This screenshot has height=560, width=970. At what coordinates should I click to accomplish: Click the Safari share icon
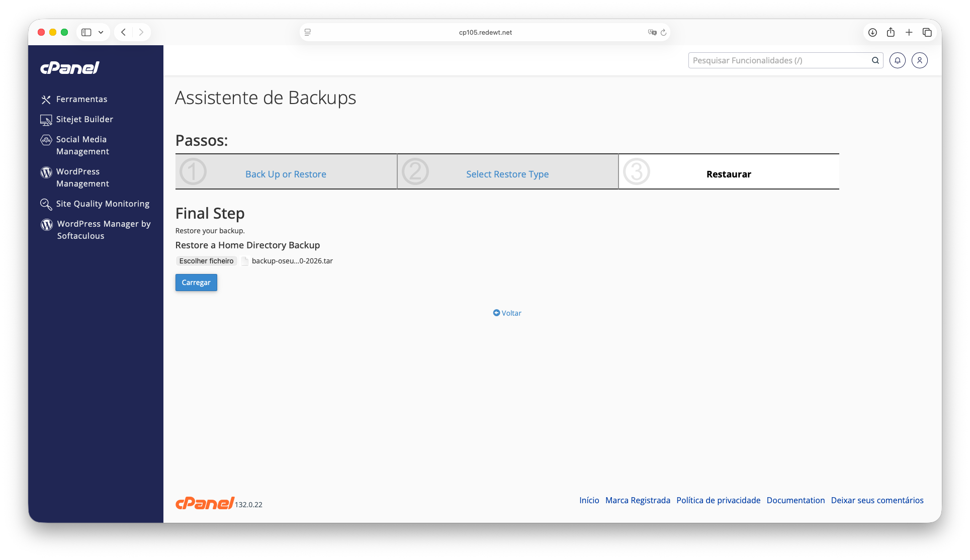(891, 32)
